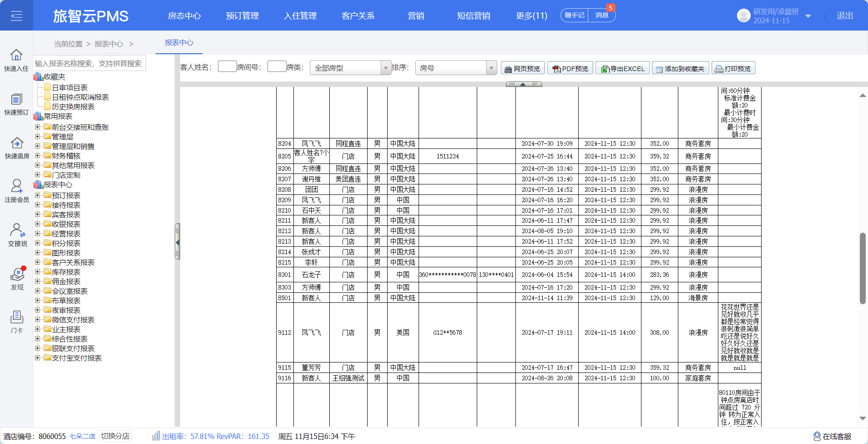Open 发现 sidebar icon

[17, 274]
